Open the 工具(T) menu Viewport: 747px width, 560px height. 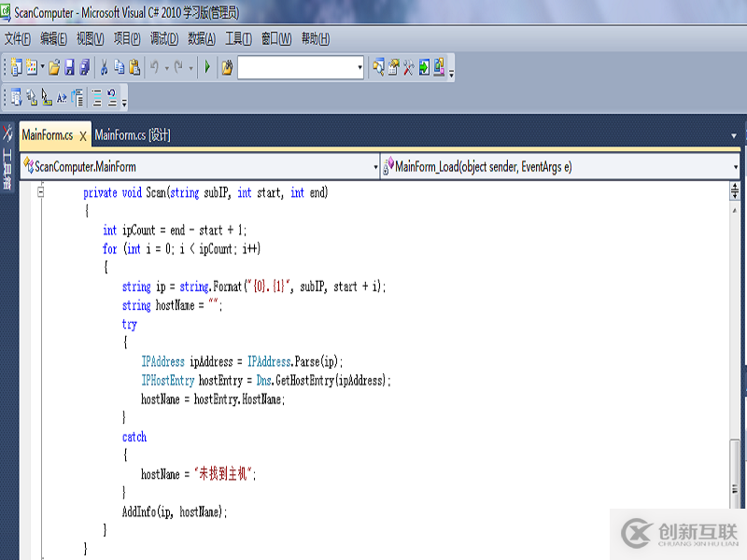tap(238, 39)
